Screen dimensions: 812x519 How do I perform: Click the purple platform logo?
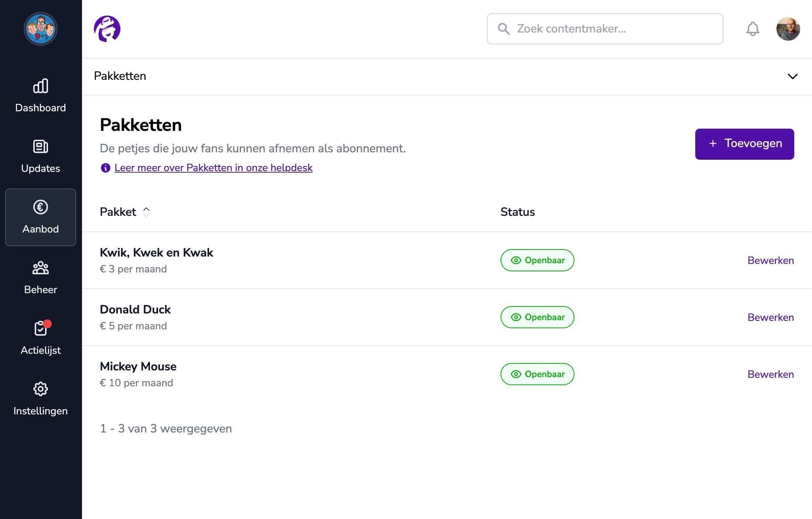coord(107,29)
